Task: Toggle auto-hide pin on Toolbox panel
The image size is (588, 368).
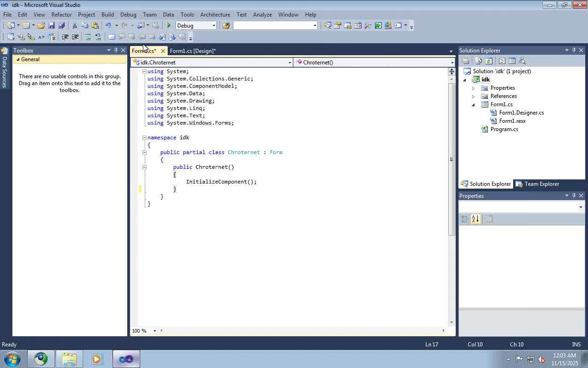Action: (x=116, y=50)
